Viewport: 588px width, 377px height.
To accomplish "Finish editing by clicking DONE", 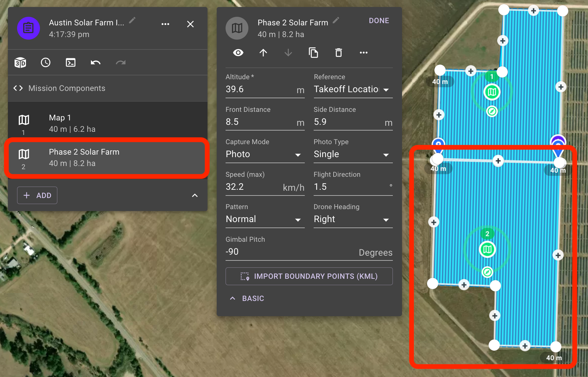I will tap(379, 21).
